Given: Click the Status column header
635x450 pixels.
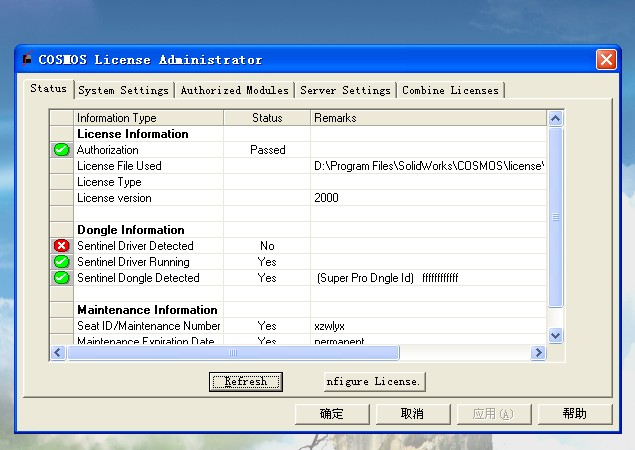Looking at the screenshot, I should click(x=267, y=118).
